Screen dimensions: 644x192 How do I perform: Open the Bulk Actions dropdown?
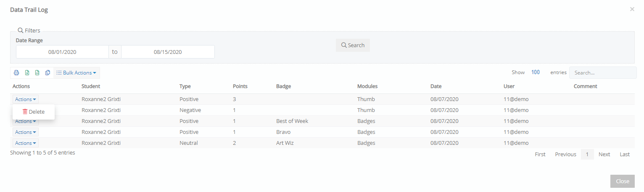tap(77, 73)
